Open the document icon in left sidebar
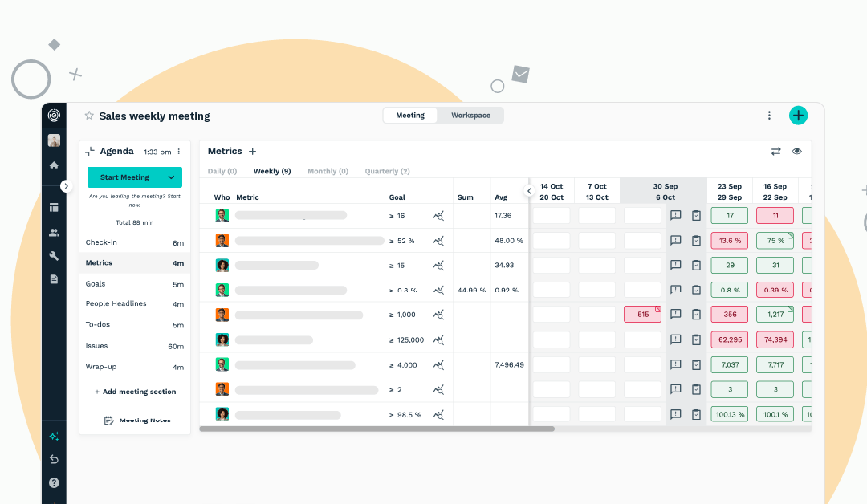This screenshot has width=867, height=504. click(54, 279)
